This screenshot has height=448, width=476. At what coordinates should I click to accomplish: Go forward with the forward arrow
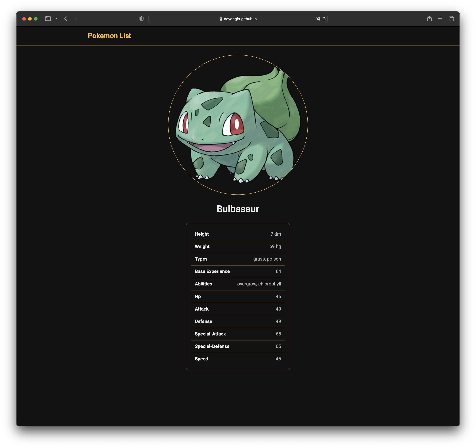[76, 19]
